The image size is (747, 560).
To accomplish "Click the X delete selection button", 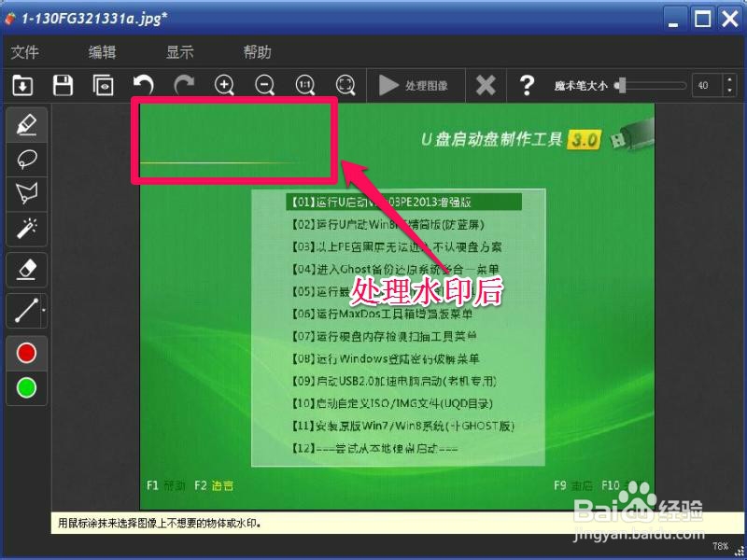I will [x=486, y=85].
